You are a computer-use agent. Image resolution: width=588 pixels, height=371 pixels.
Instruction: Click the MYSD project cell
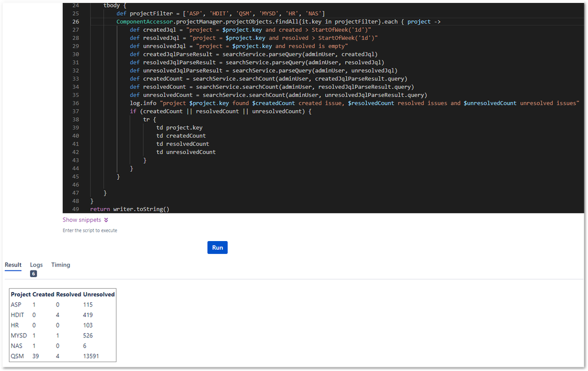tap(19, 335)
